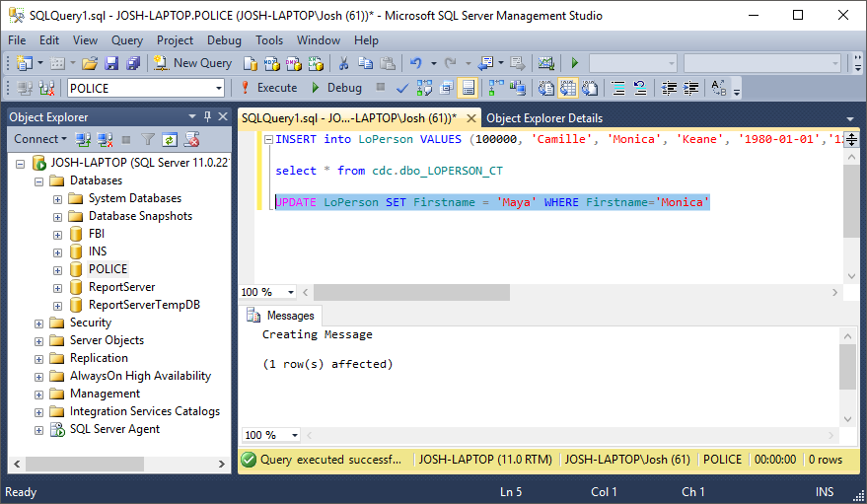867x504 pixels.
Task: Click the Open File folder icon
Action: [90, 63]
